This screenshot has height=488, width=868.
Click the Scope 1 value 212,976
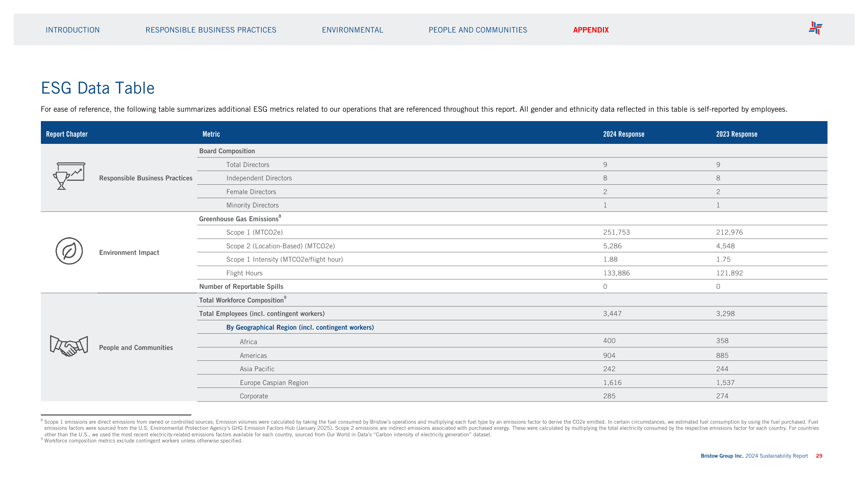coord(729,232)
